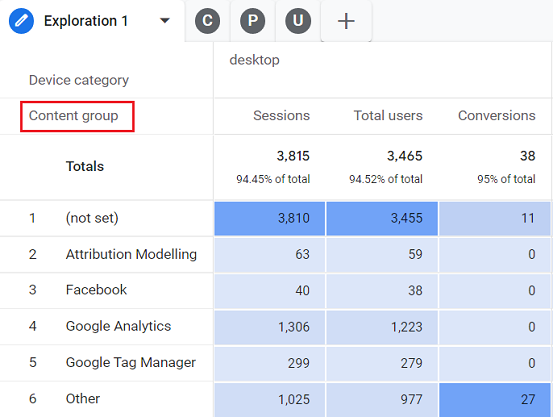The image size is (553, 417).
Task: Click the Content group row header
Action: (73, 116)
